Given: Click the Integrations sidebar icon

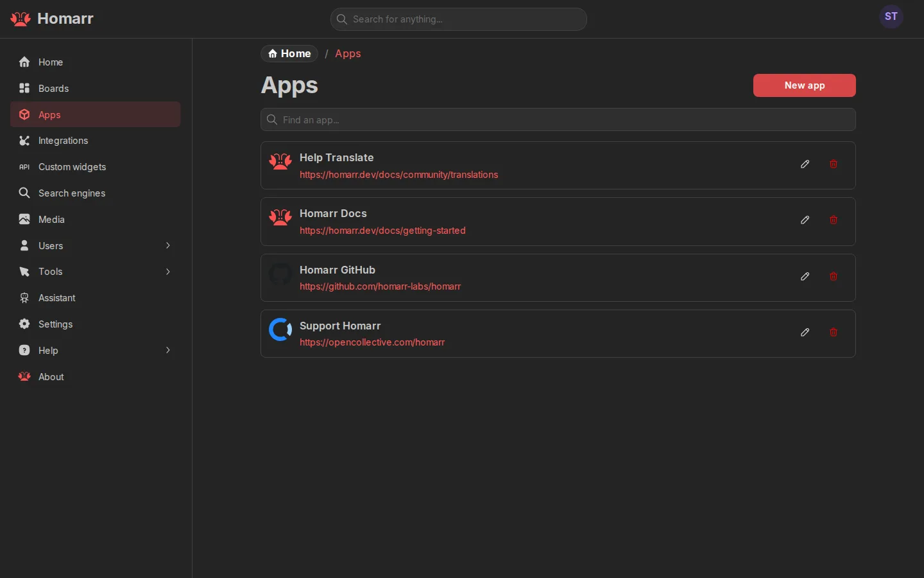Looking at the screenshot, I should tap(24, 141).
